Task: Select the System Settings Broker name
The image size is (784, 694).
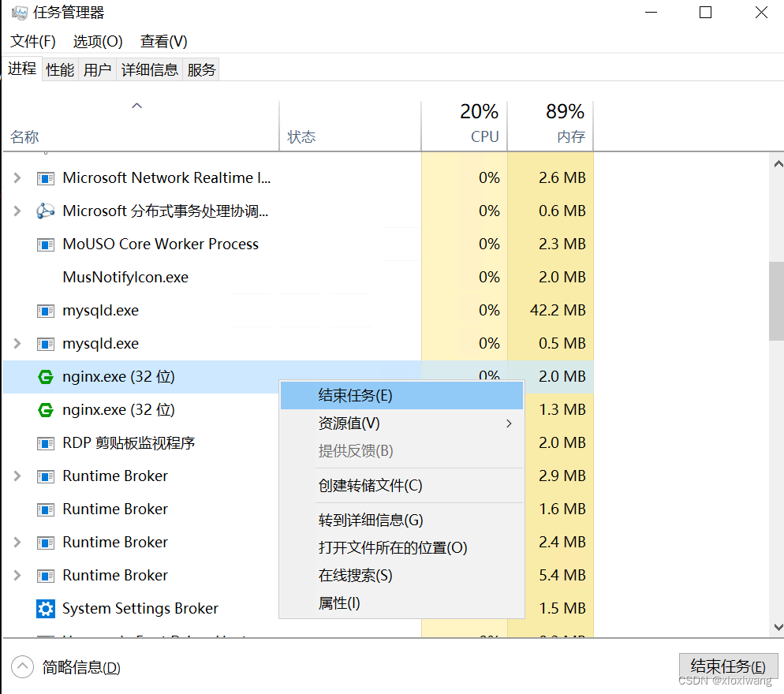Action: point(140,609)
